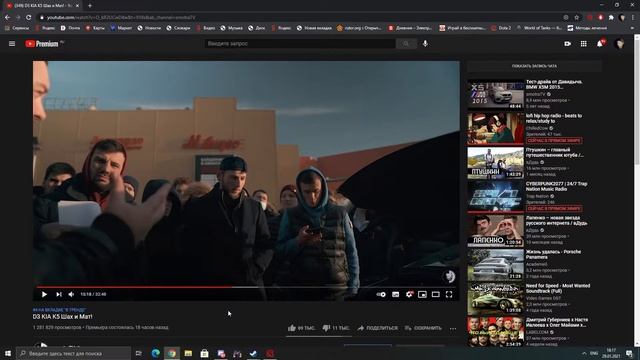The width and height of the screenshot is (640, 360).
Task: Click the magnifier search button
Action: pos(406,44)
